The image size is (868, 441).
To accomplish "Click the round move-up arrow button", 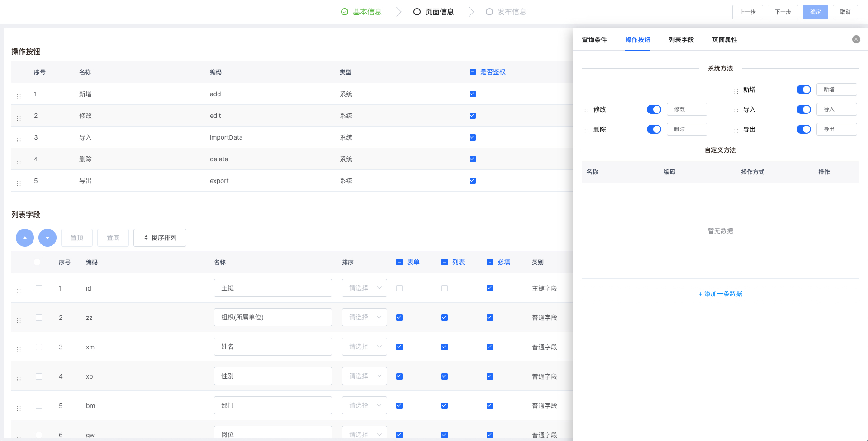I will pos(25,238).
